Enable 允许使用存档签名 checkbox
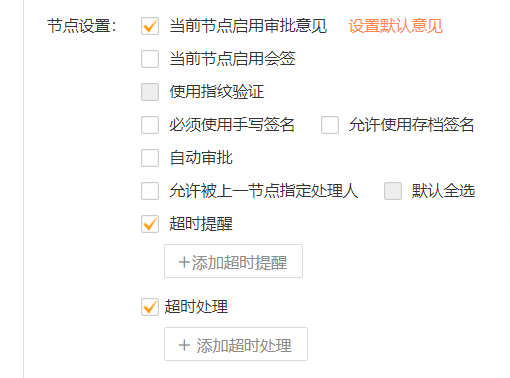This screenshot has height=378, width=510. click(x=330, y=125)
